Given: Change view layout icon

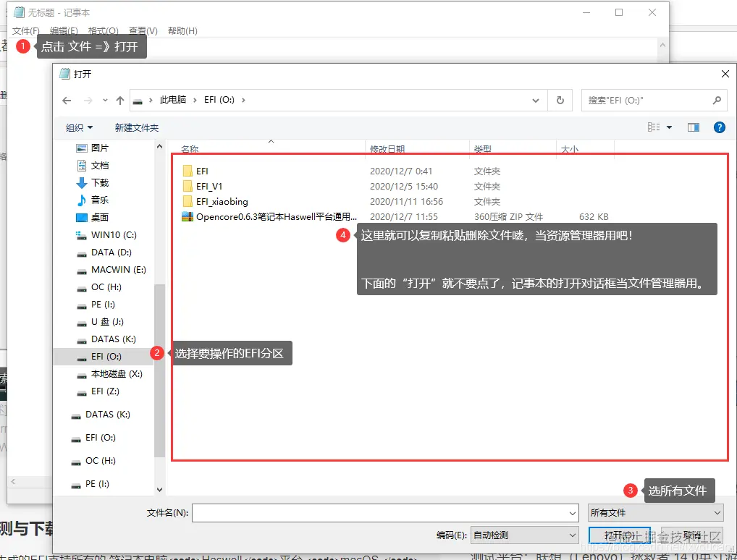Looking at the screenshot, I should click(653, 127).
